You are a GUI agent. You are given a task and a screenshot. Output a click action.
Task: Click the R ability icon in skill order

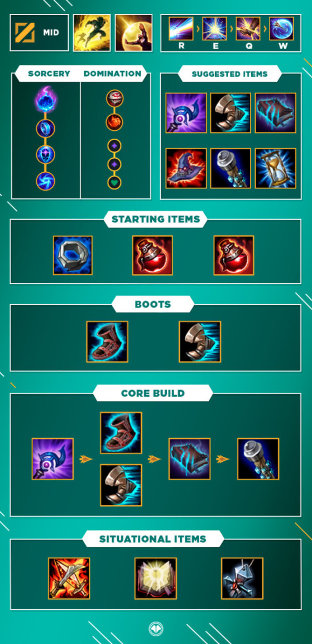click(x=181, y=29)
